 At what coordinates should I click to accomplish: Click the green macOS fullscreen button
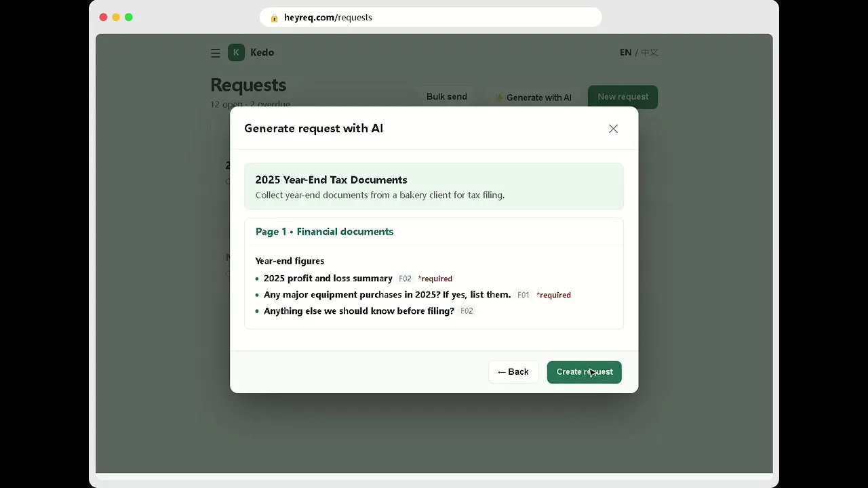129,17
